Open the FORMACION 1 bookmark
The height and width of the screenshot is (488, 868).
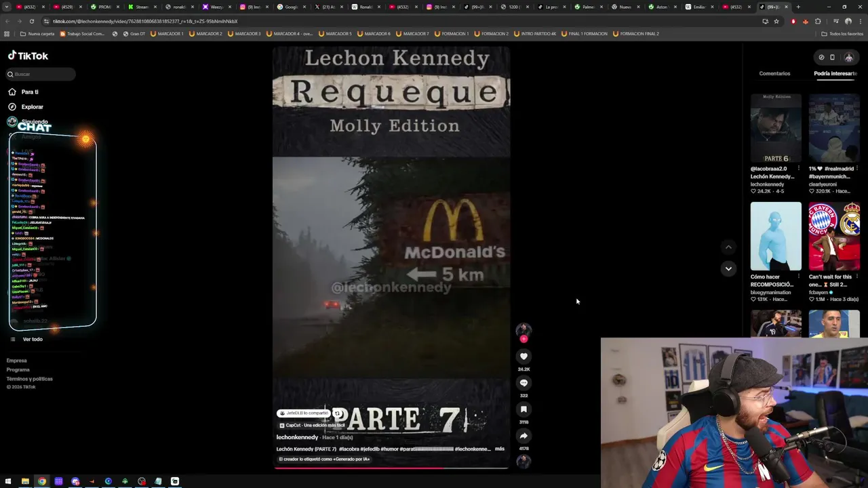point(451,33)
